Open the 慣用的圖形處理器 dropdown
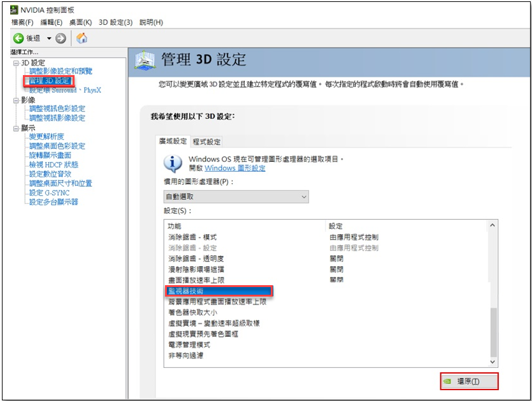This screenshot has height=401, width=532. [x=236, y=197]
